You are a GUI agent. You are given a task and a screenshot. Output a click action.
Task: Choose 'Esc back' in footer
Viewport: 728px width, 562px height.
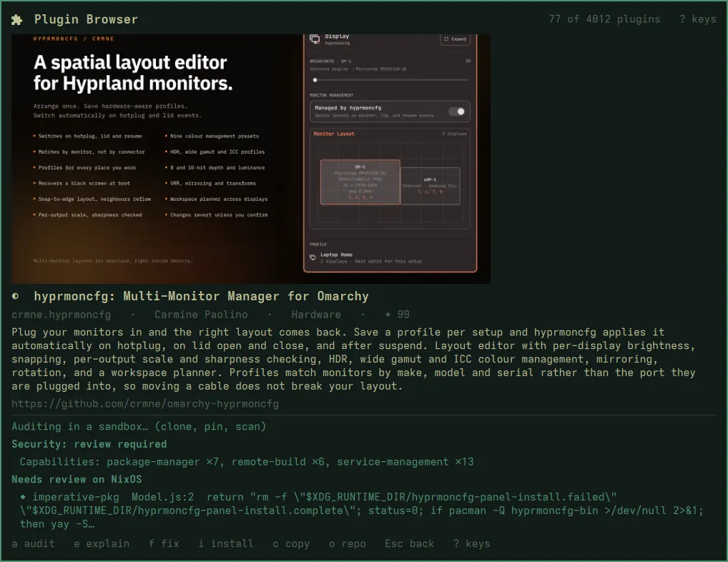[x=410, y=543]
